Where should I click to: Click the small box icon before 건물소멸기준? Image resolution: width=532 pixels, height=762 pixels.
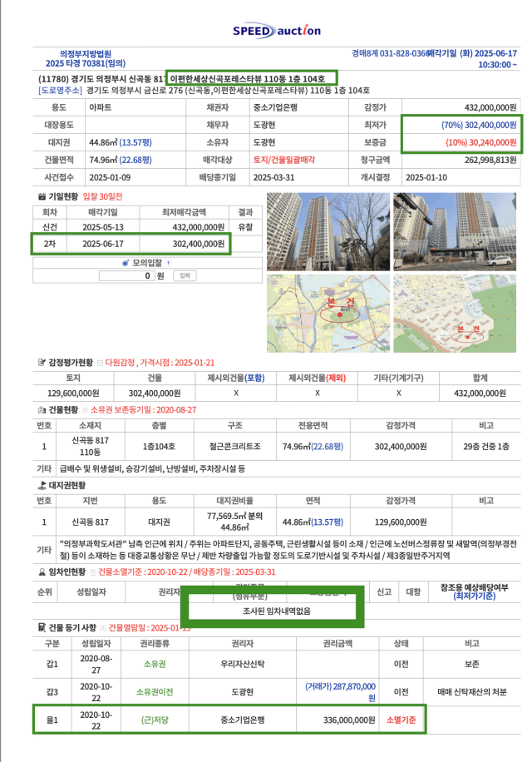[x=93, y=572]
